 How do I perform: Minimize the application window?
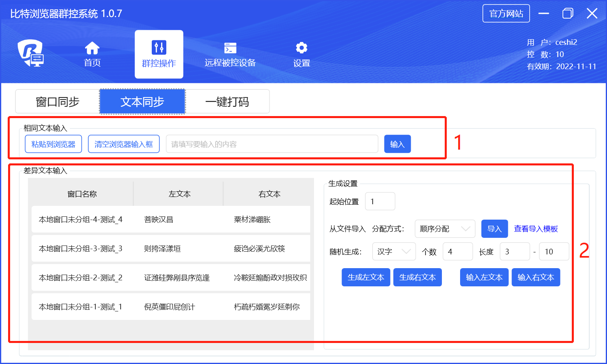point(543,13)
